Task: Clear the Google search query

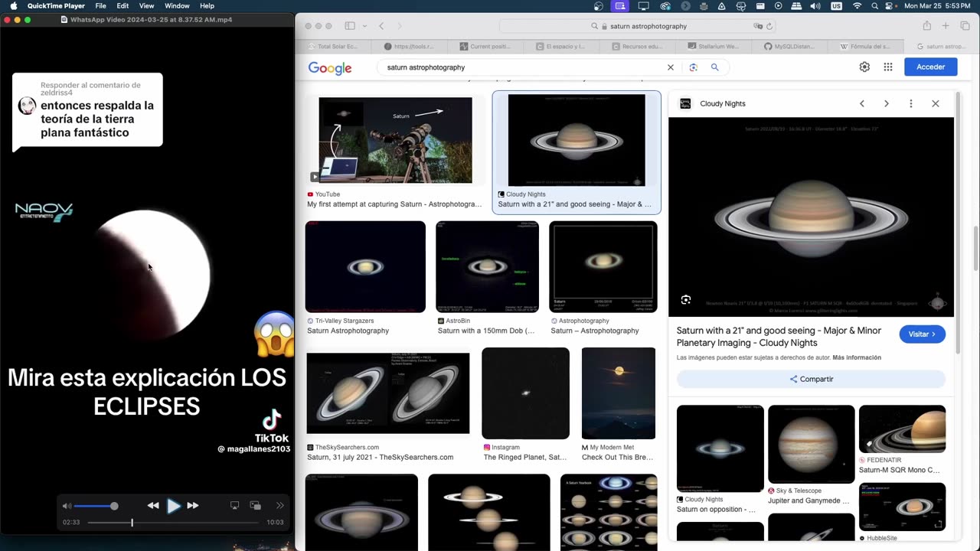Action: 671,67
